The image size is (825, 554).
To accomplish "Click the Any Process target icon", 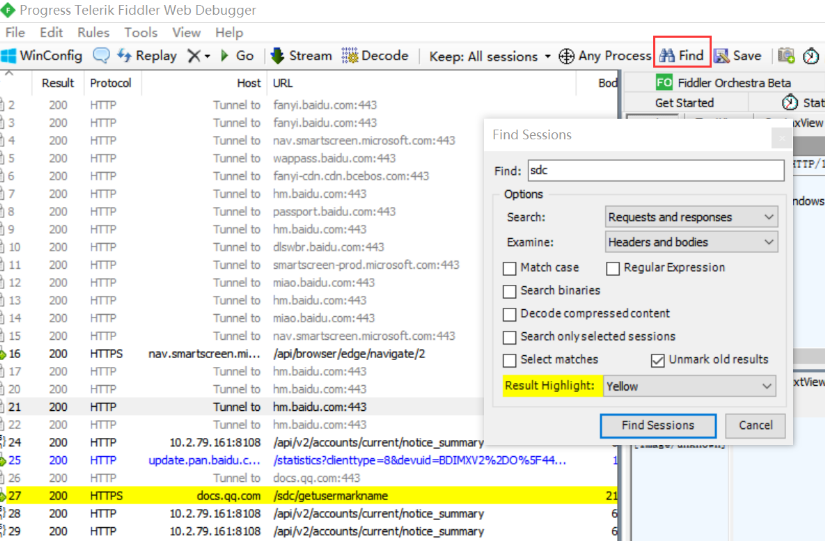I will 566,56.
